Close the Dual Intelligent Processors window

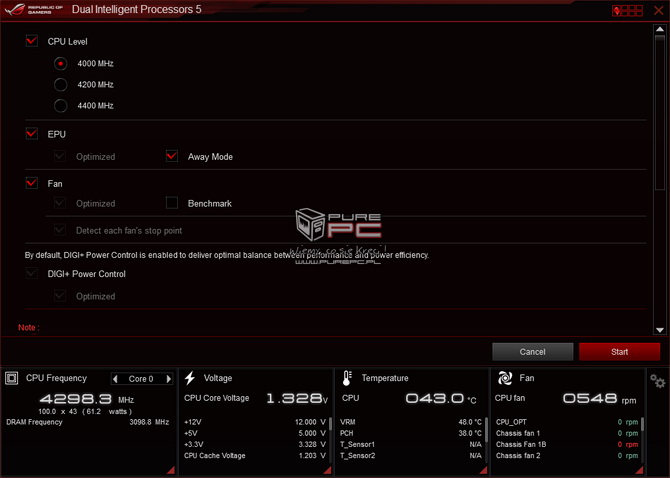[x=658, y=10]
